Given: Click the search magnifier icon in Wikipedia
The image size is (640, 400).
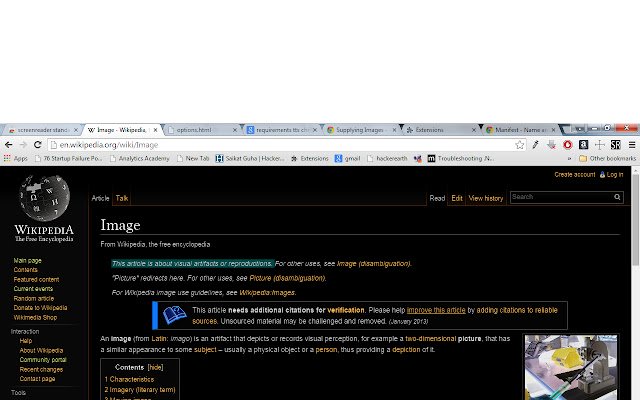Looking at the screenshot, I should (x=617, y=197).
